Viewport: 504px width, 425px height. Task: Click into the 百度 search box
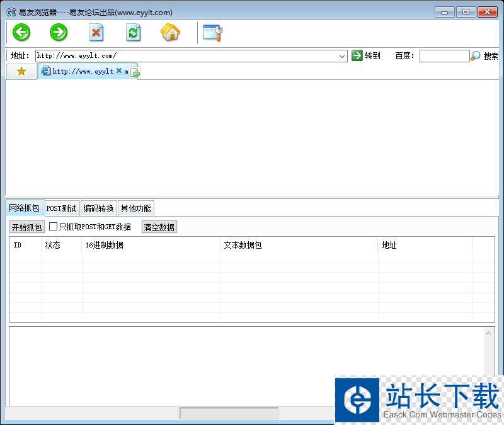(445, 56)
